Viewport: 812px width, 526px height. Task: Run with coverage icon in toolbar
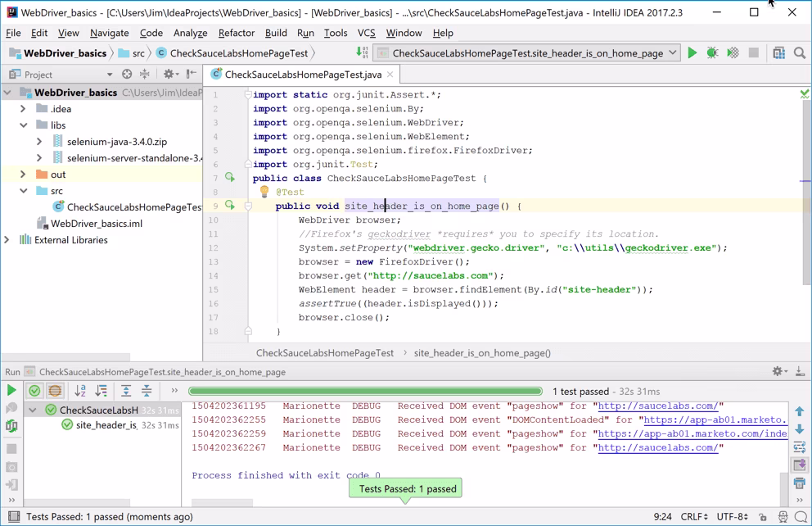[733, 53]
